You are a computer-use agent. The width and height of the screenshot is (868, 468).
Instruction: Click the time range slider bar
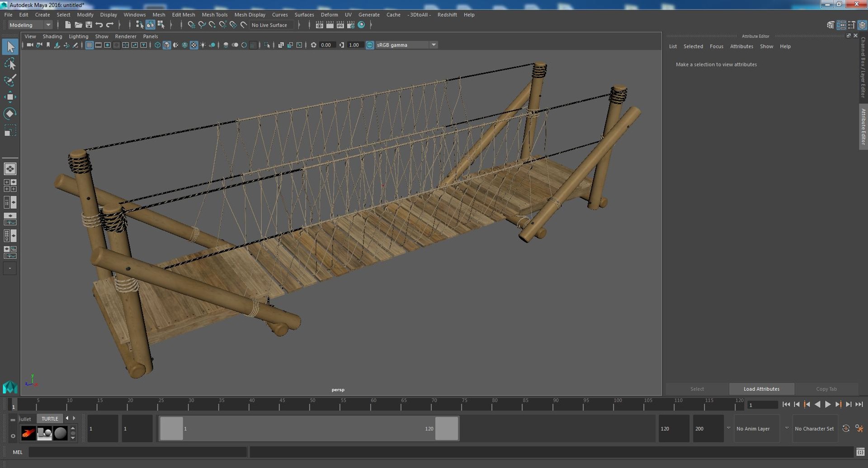[x=309, y=428]
